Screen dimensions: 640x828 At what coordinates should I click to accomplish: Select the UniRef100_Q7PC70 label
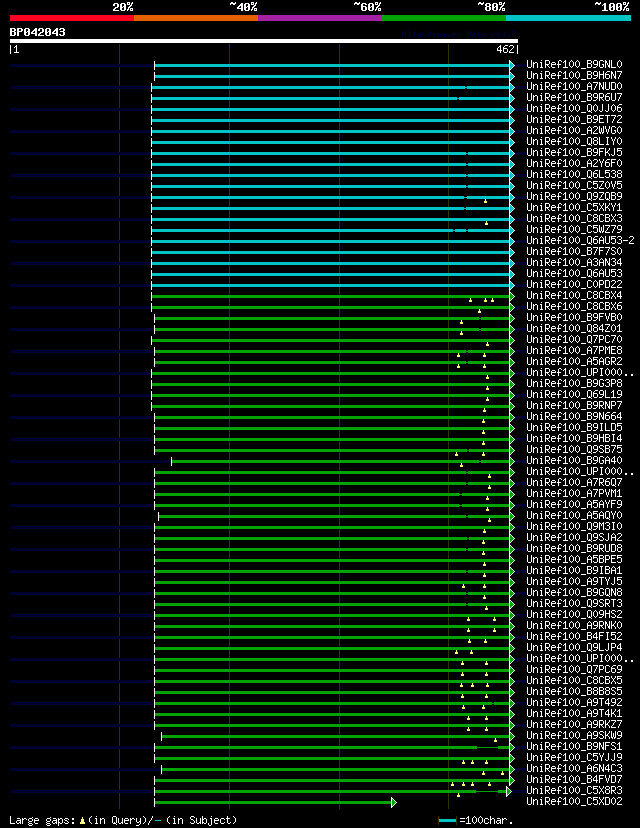pos(574,340)
